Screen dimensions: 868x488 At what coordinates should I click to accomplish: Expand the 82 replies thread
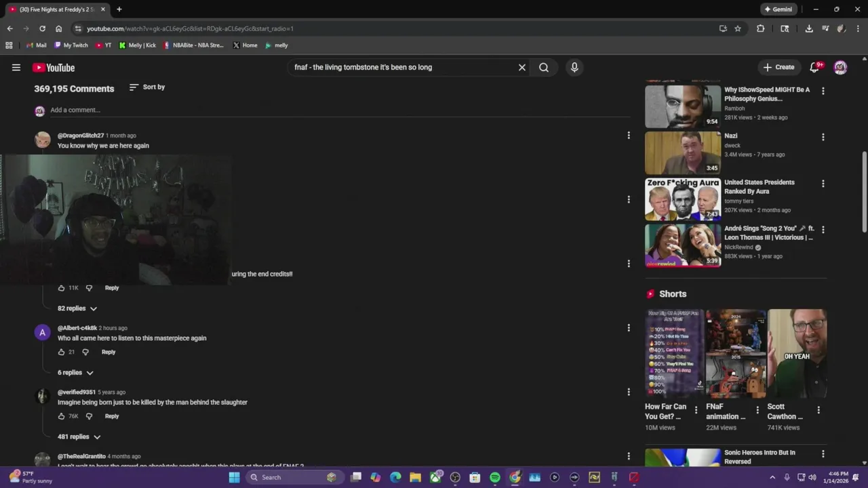77,308
